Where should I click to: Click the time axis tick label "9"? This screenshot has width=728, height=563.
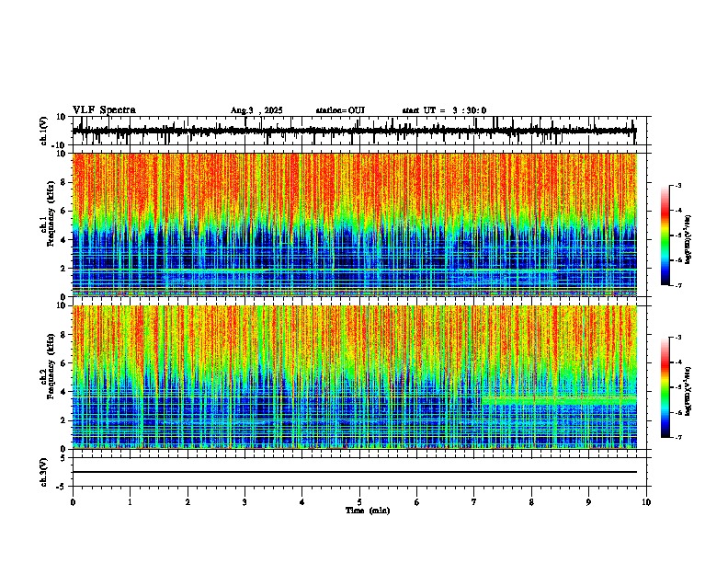coord(588,502)
